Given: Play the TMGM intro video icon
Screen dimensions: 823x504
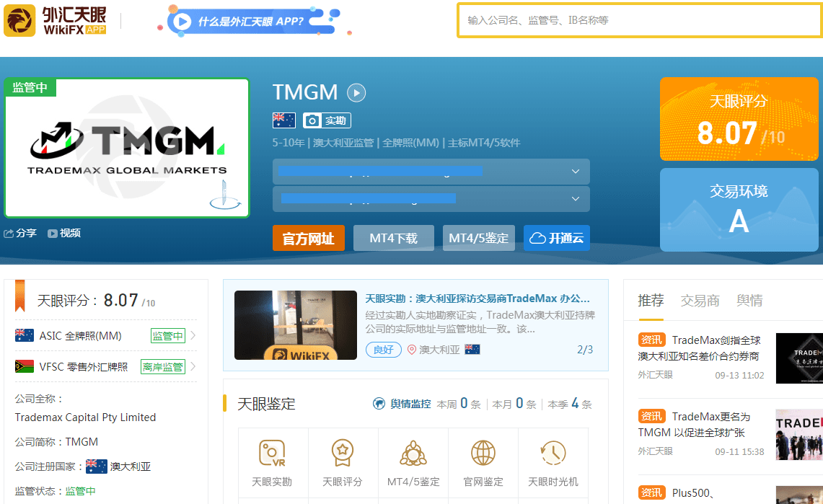Looking at the screenshot, I should pyautogui.click(x=356, y=93).
